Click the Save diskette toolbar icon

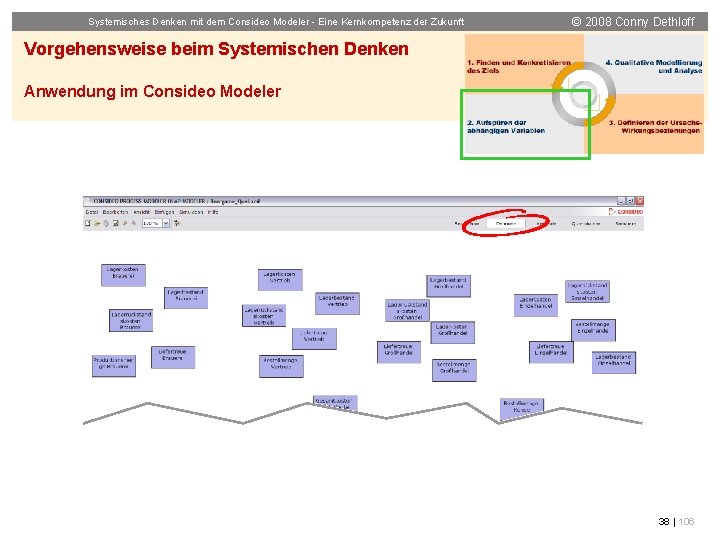point(115,223)
